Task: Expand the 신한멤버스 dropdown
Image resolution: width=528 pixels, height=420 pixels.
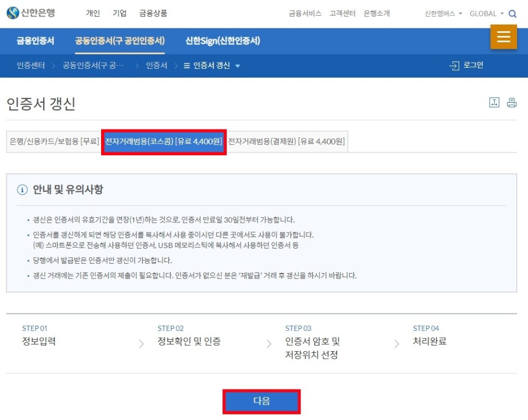Action: [443, 14]
